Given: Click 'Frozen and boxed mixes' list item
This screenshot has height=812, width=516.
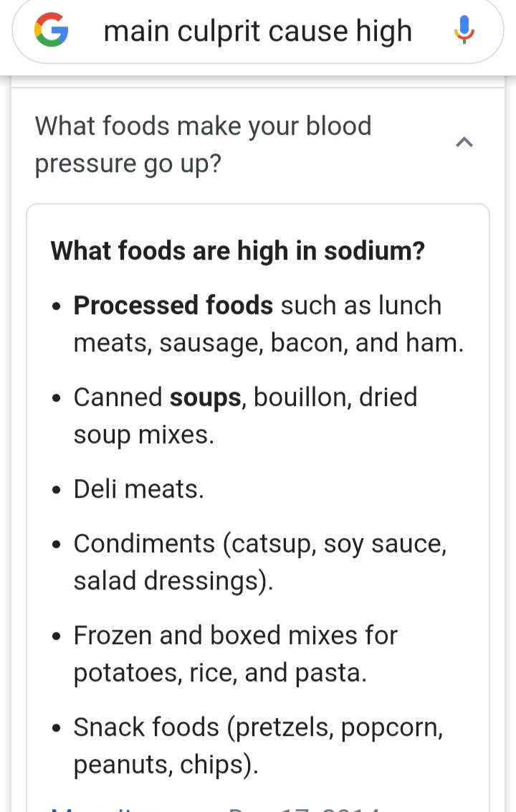Looking at the screenshot, I should tap(236, 653).
